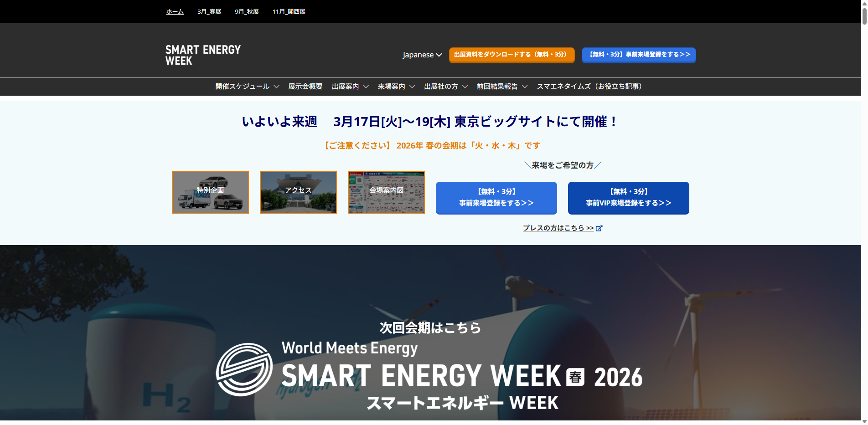Open the アクセス venue thumbnail

pos(298,192)
